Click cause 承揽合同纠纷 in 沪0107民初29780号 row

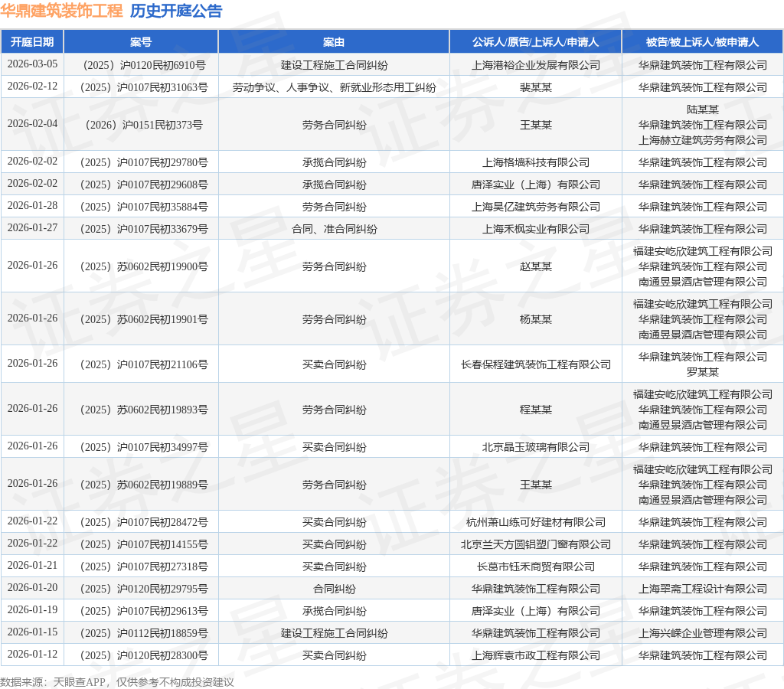pos(334,162)
